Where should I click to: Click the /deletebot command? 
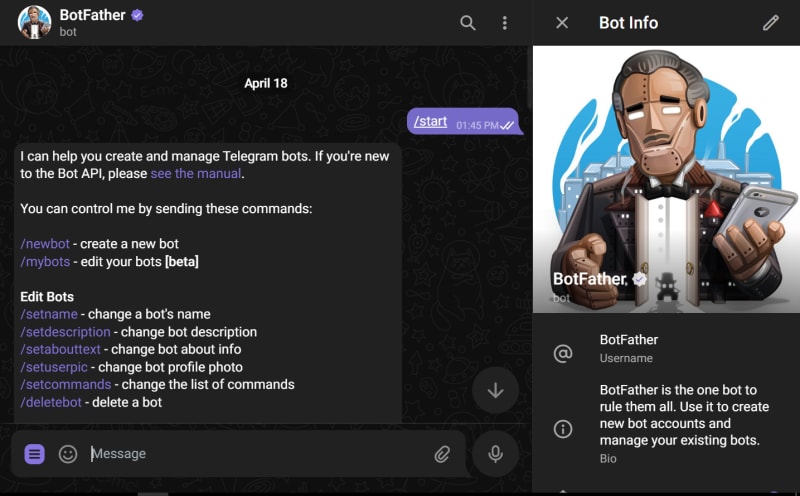[51, 403]
